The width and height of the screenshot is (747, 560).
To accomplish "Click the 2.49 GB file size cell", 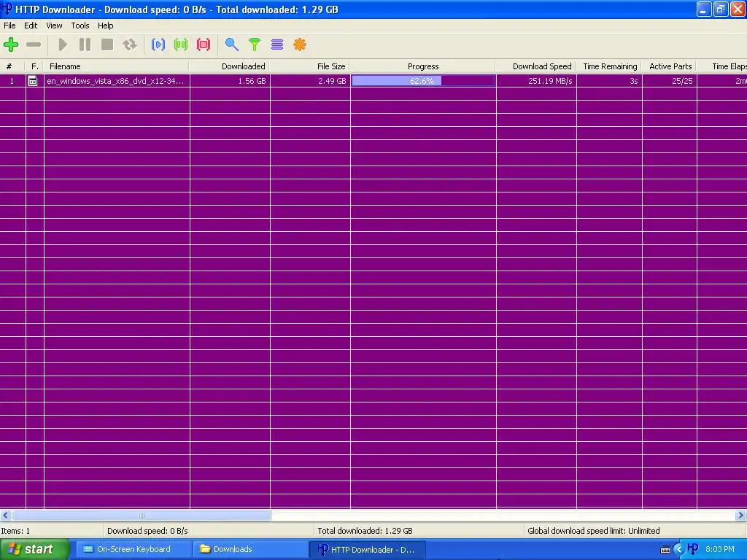I will (311, 81).
